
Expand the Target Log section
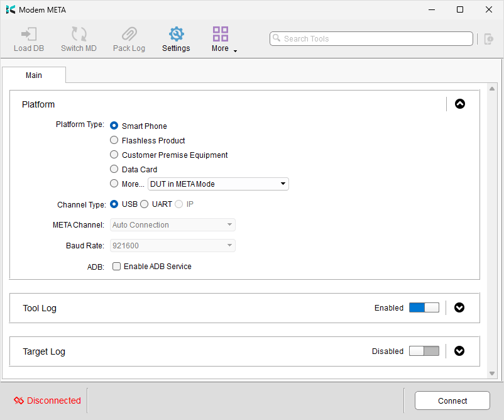pyautogui.click(x=459, y=351)
